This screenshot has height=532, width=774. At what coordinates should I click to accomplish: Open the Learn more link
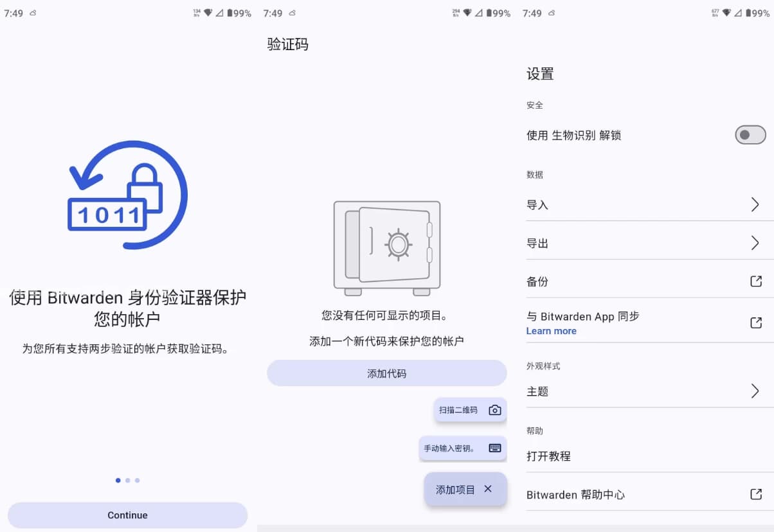click(x=551, y=331)
